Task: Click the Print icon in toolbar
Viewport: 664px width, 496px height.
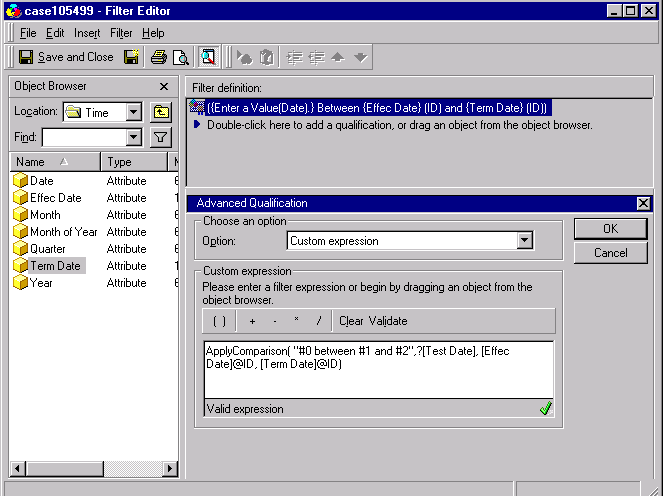Action: pyautogui.click(x=159, y=57)
